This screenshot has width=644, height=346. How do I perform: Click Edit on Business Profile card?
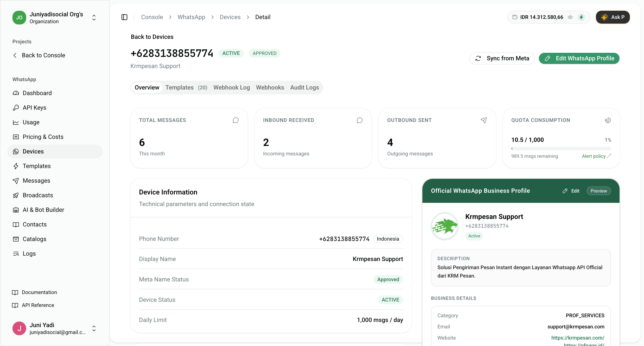pyautogui.click(x=571, y=191)
